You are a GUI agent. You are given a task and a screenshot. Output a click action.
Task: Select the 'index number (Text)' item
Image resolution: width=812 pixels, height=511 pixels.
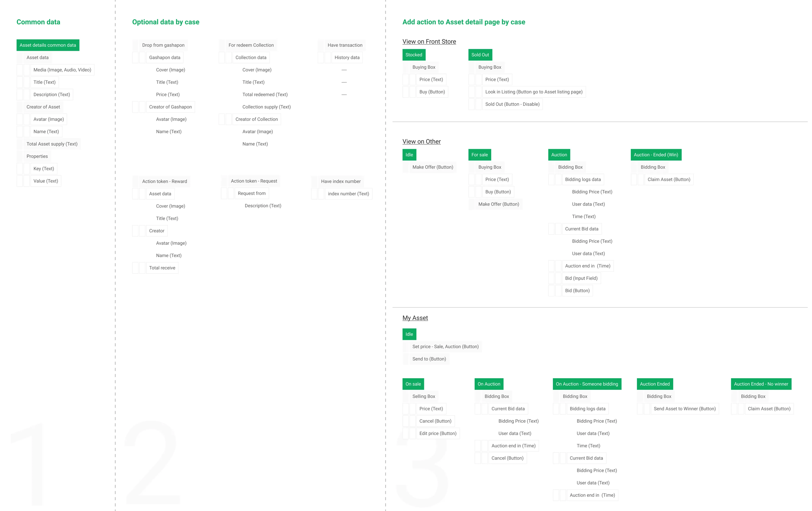(x=348, y=194)
